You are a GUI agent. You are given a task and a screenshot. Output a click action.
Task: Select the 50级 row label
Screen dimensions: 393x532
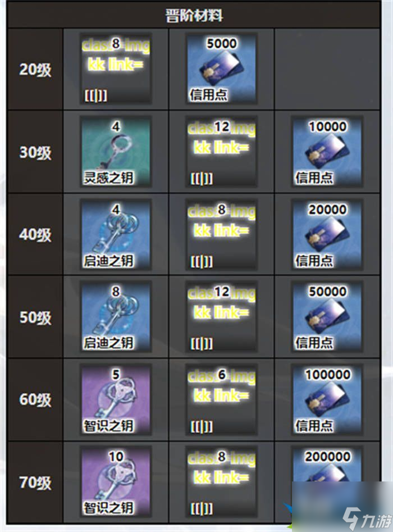coord(35,317)
